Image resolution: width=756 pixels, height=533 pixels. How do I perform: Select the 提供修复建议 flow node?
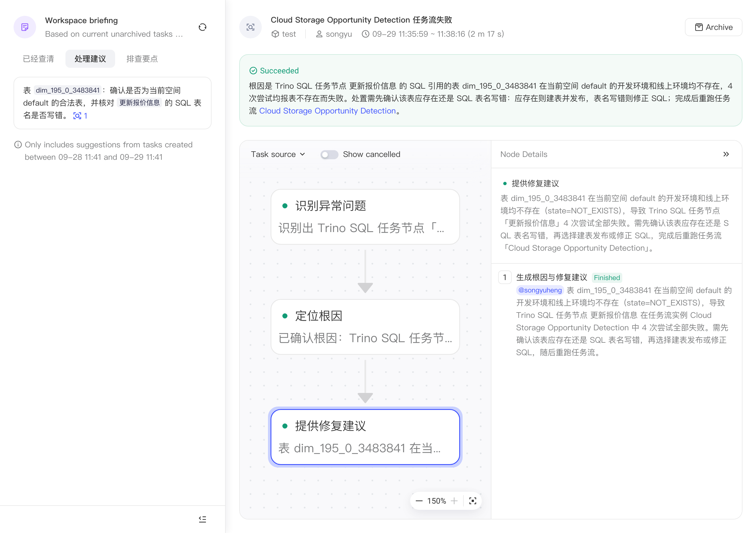pos(365,437)
